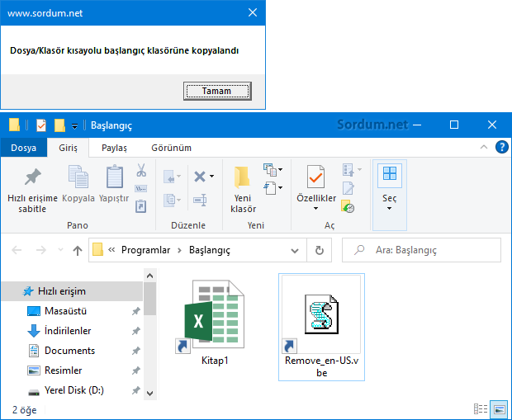Open the Easy access dropdown in Yeni
The image size is (512, 420).
tap(273, 187)
